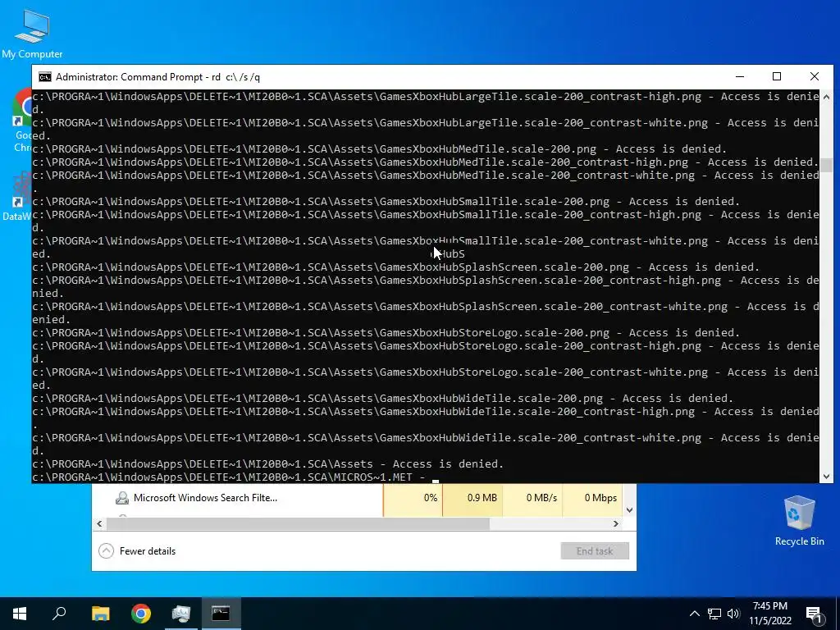
Task: Click Task Manager horizontal scrollbar thumb
Action: pyautogui.click(x=298, y=524)
